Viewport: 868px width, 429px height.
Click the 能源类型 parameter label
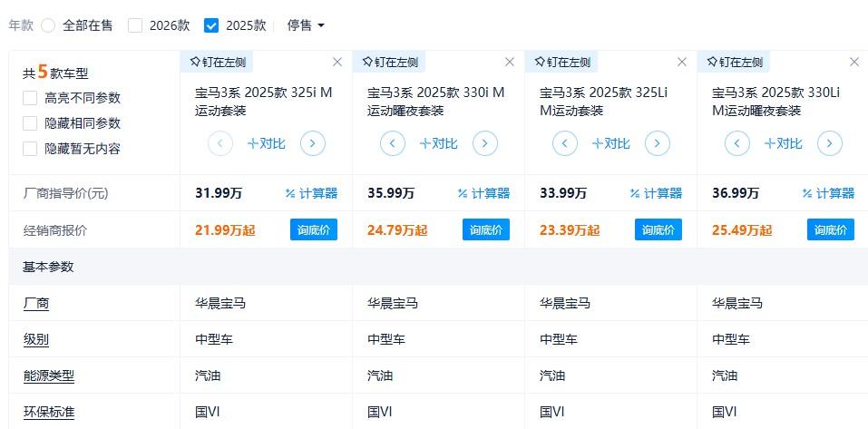point(49,376)
